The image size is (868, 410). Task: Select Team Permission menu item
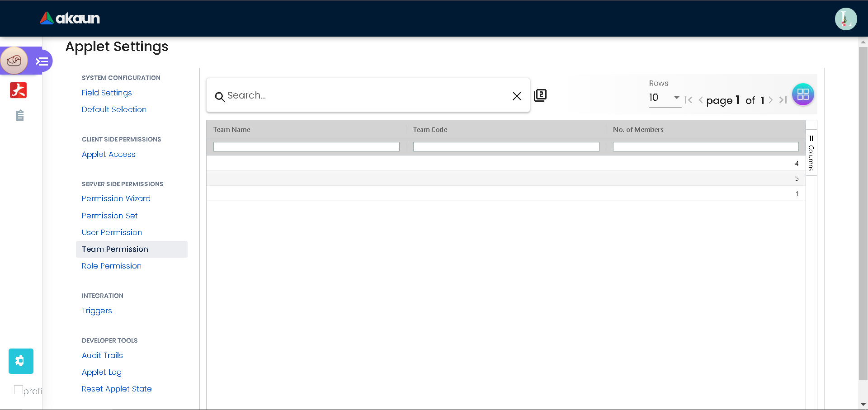coord(132,249)
